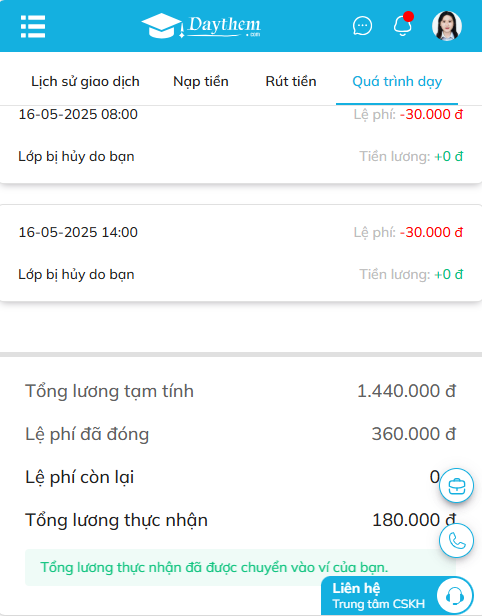Switch to Nạp tiền tab
This screenshot has height=616, width=482.
point(201,81)
